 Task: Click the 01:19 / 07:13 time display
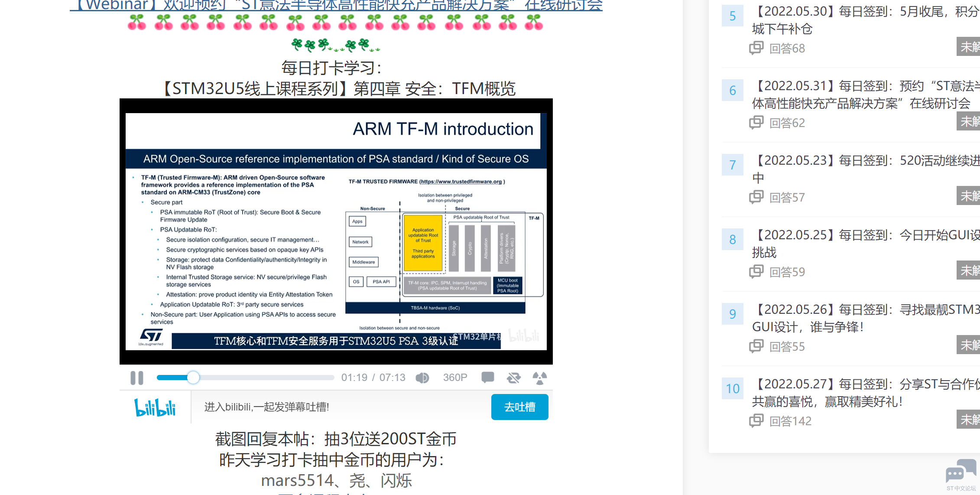click(373, 378)
